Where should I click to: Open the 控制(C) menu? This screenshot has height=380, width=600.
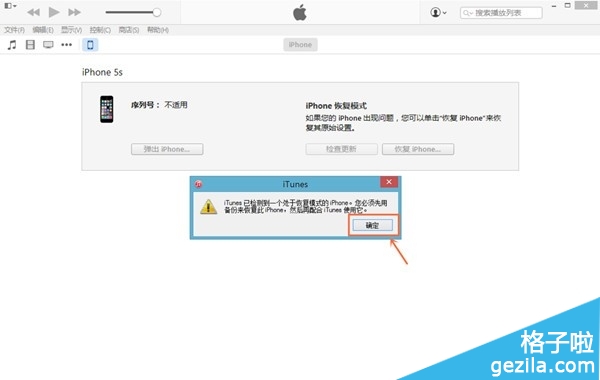pos(100,30)
